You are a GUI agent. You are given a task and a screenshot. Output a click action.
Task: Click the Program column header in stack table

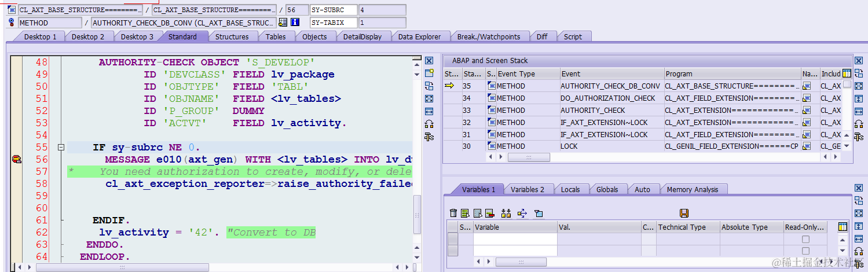[x=733, y=73]
